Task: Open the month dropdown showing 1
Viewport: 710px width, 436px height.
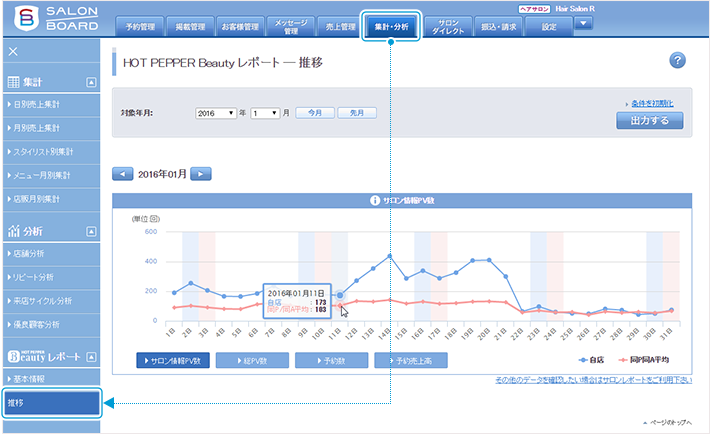Action: [x=265, y=114]
